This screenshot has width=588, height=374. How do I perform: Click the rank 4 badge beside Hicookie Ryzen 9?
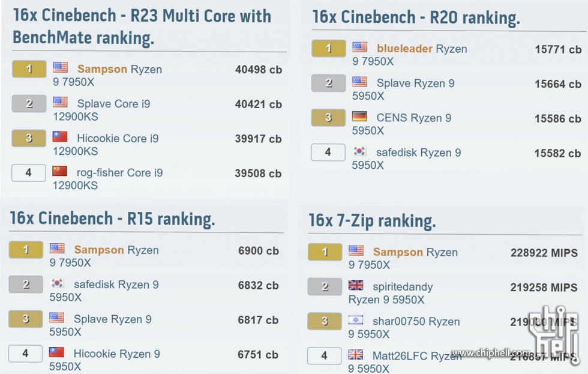(25, 354)
